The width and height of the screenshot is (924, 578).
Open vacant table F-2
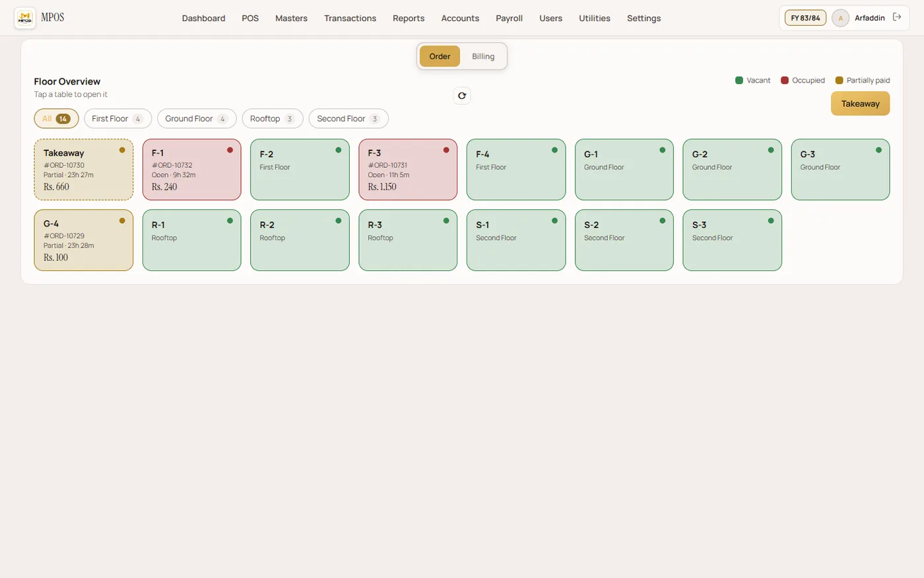pos(300,170)
